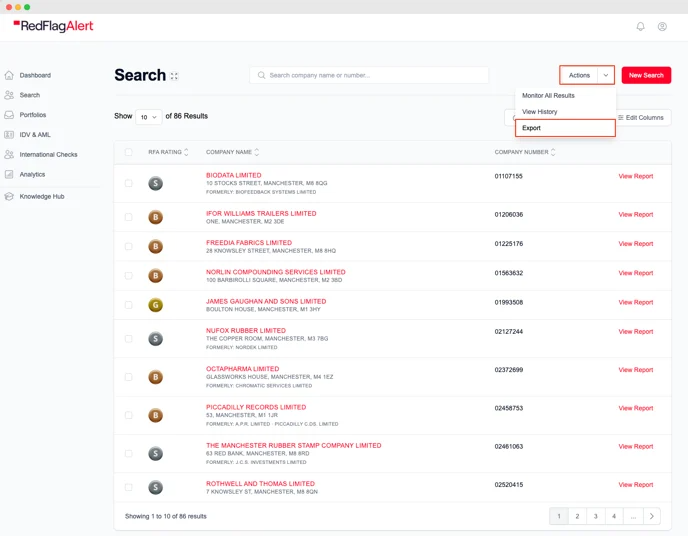Choose View History from Actions menu

(x=566, y=112)
